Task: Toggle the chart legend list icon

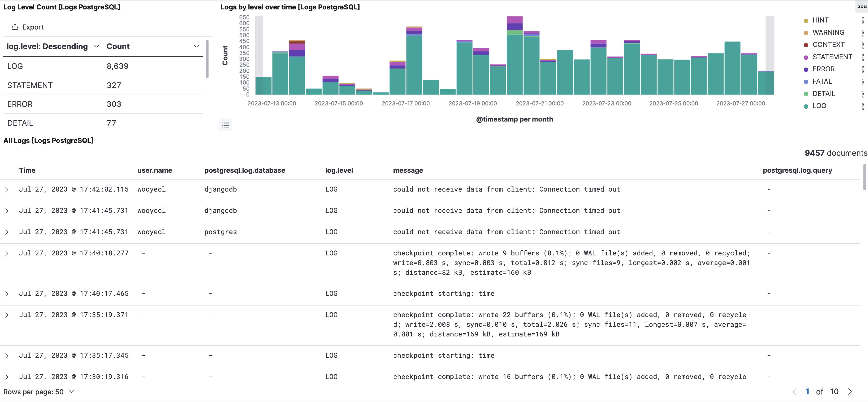Action: pos(225,125)
